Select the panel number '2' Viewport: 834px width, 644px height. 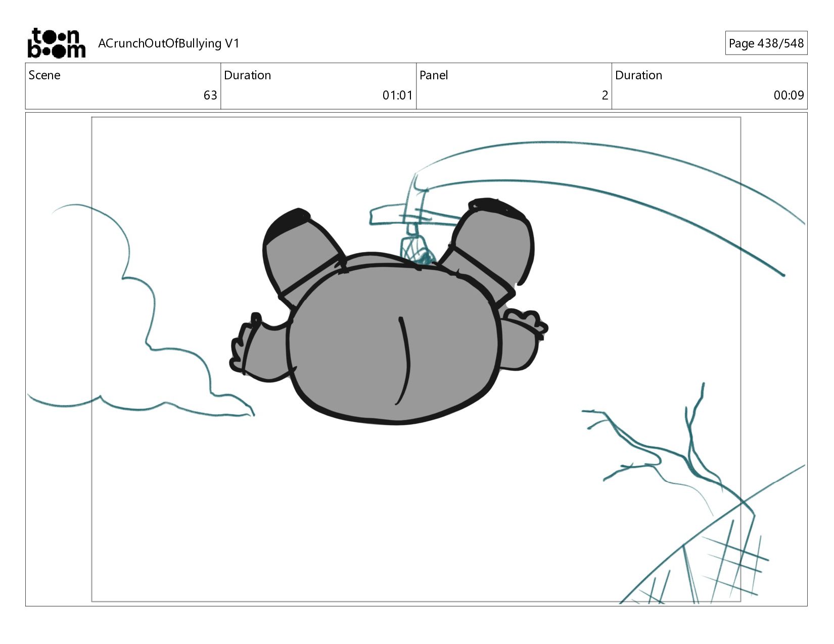605,95
